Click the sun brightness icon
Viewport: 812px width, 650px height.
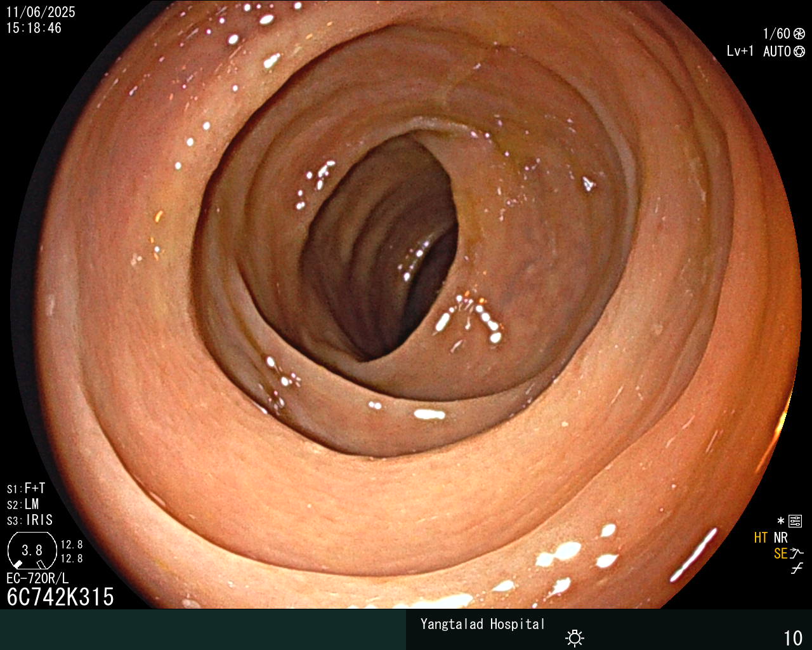pos(575,638)
